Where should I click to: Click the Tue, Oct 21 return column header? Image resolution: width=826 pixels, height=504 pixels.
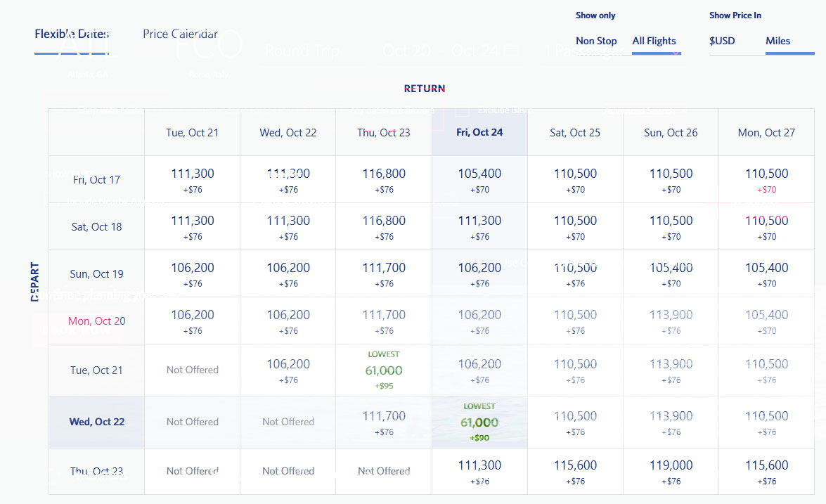(193, 132)
